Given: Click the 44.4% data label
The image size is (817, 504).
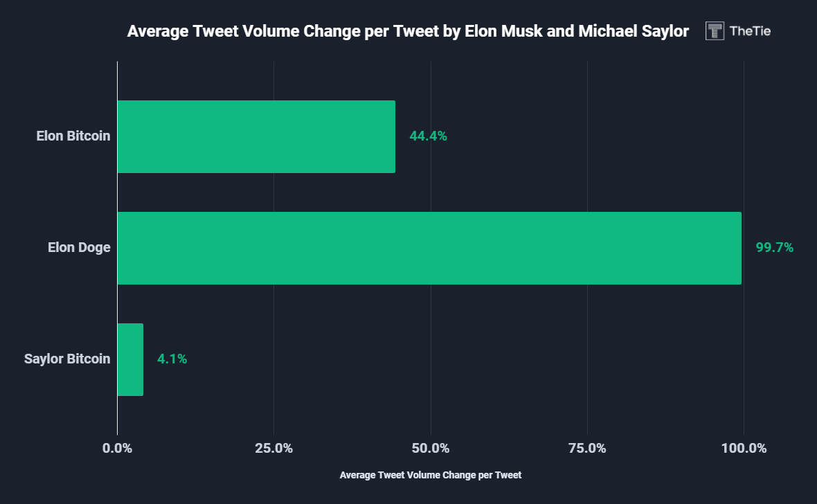Looking at the screenshot, I should point(428,136).
